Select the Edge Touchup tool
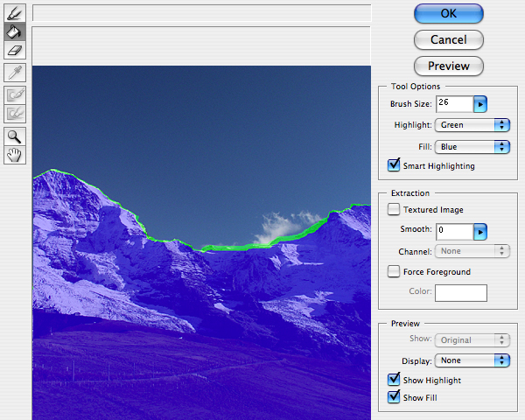 15,114
